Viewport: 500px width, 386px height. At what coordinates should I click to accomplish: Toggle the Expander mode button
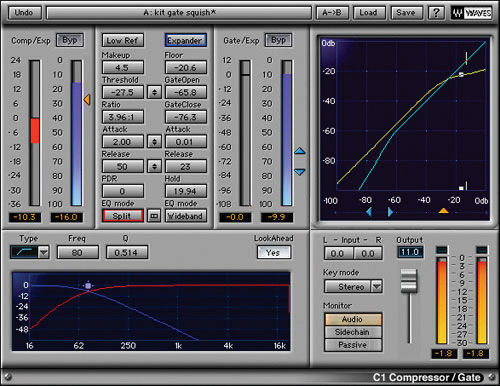point(186,40)
